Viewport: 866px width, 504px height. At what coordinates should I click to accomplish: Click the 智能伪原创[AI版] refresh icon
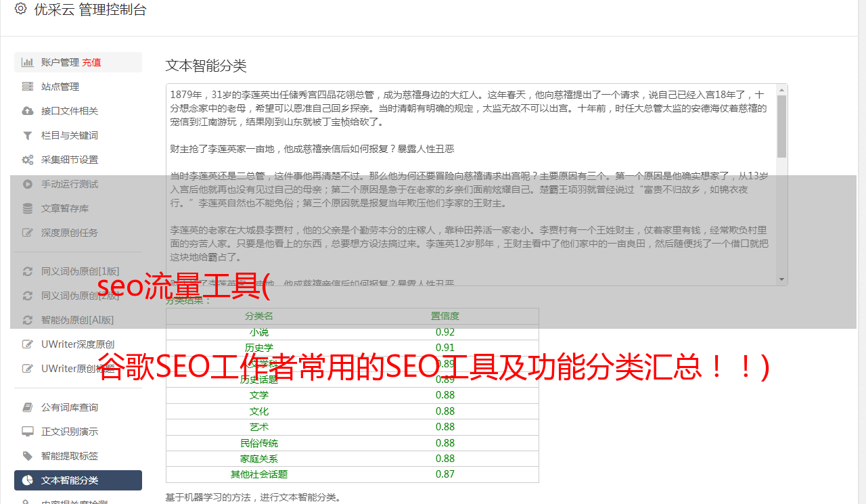tap(28, 320)
